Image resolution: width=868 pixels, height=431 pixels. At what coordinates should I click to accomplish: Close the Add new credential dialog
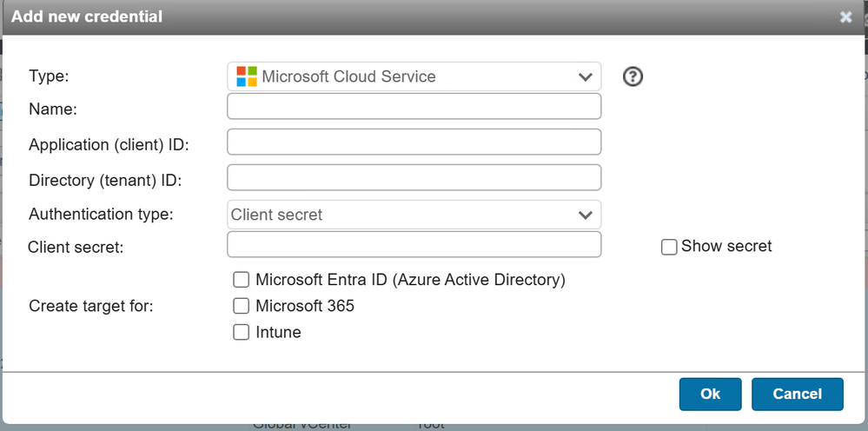[845, 17]
